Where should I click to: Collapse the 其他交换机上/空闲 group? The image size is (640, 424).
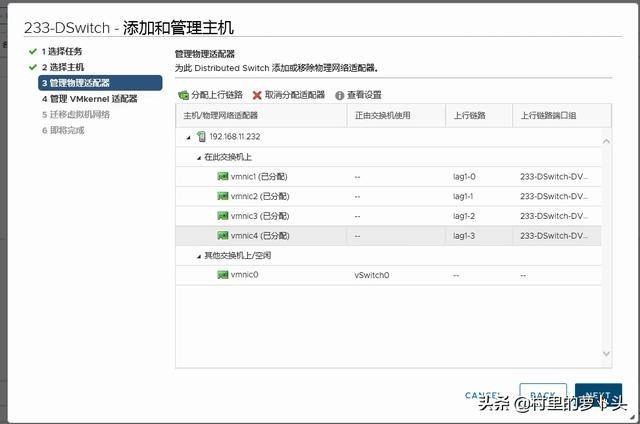(x=197, y=255)
